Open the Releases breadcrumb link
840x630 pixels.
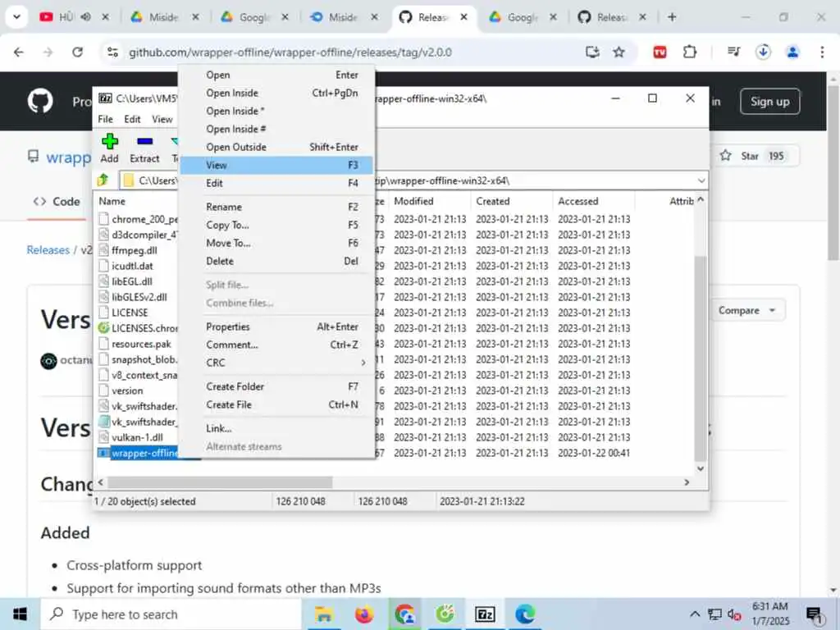pyautogui.click(x=48, y=250)
